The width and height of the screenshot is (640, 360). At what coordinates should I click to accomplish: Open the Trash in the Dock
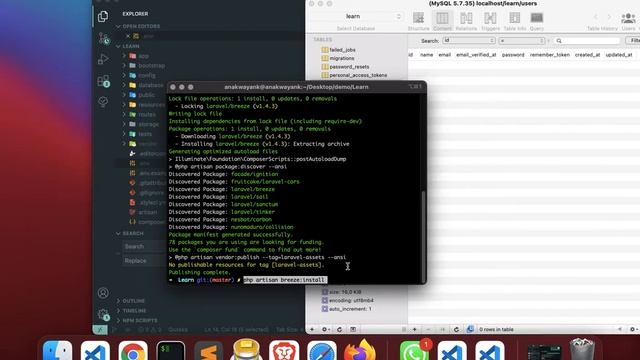tap(582, 349)
